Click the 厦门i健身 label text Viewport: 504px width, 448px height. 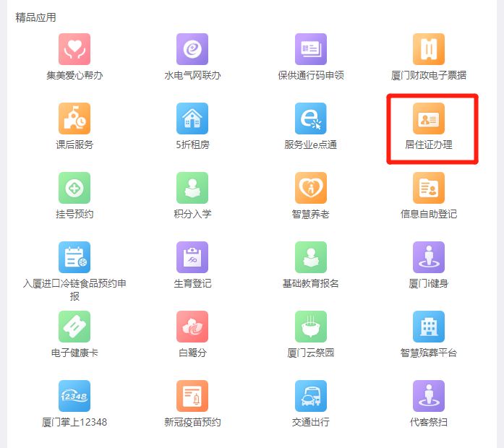[x=429, y=283]
